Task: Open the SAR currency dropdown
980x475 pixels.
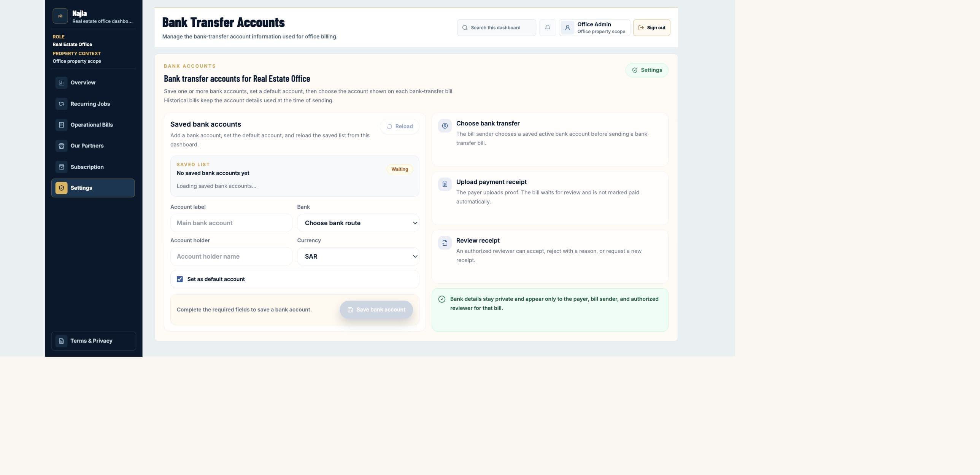Action: click(x=358, y=256)
